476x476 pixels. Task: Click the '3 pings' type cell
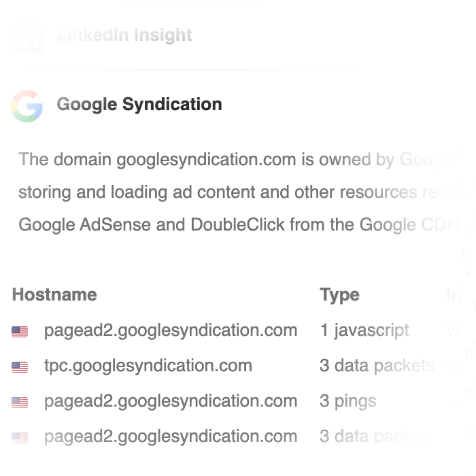click(x=348, y=401)
